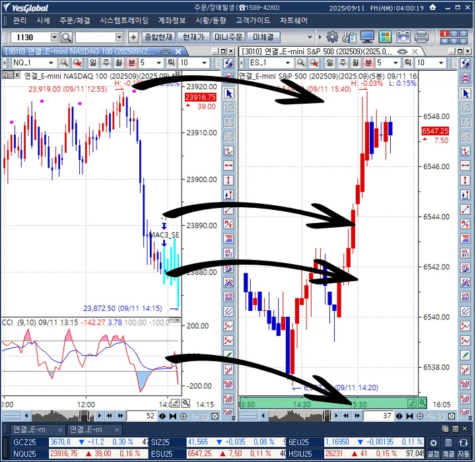Open the empty combo box dropdown in toolbar
This screenshot has width=476, height=462.
pos(119,38)
